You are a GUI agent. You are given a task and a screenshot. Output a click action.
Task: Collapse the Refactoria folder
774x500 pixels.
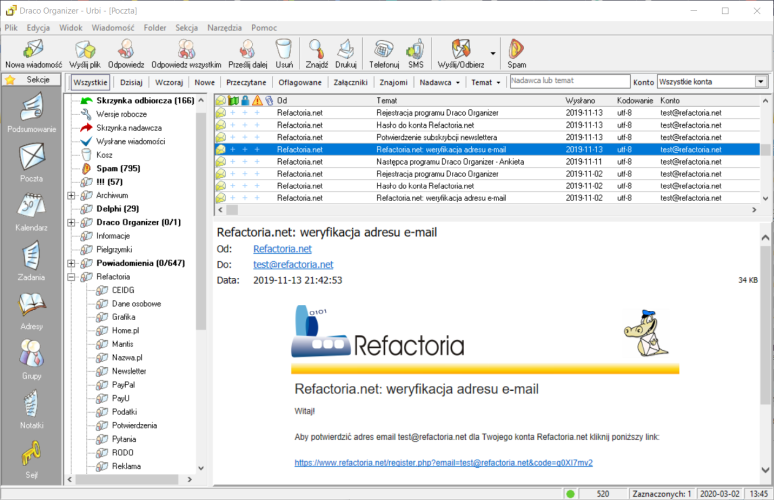(71, 277)
